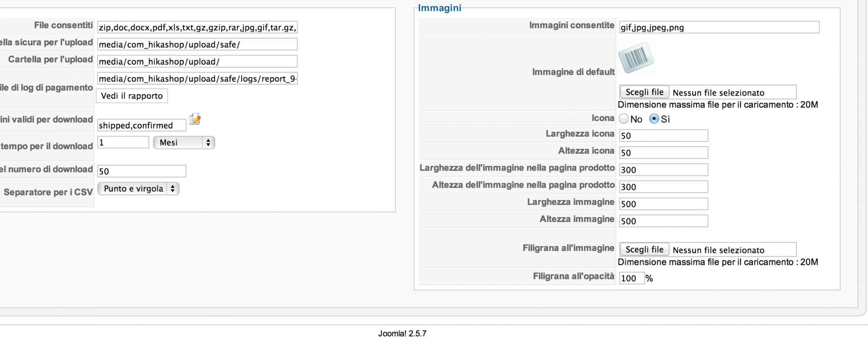Click the File consentiti input field
This screenshot has width=868, height=346.
click(x=197, y=27)
